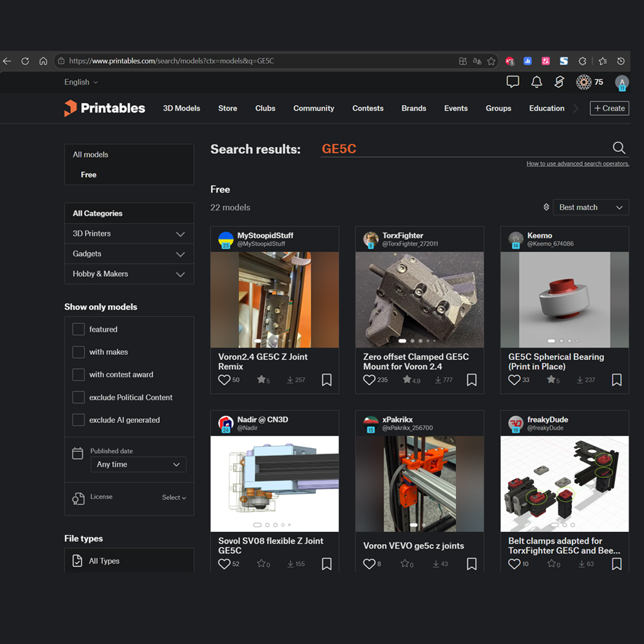Check with contest award filter
The image size is (644, 644).
(x=79, y=375)
